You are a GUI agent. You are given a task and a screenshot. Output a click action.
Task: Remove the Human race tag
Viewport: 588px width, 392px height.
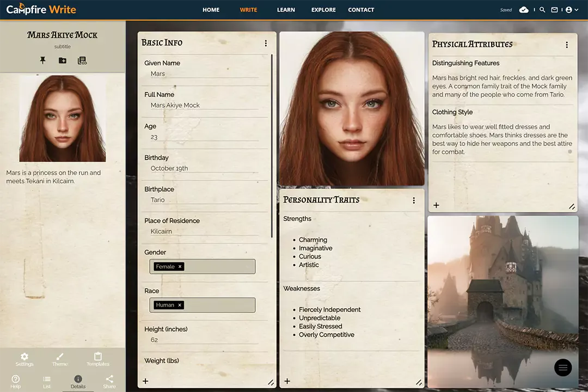click(180, 305)
